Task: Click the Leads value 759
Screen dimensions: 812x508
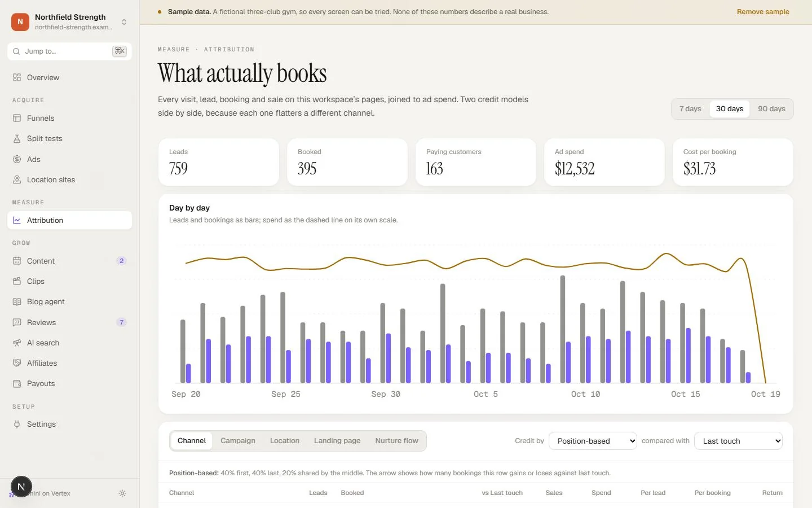Action: [x=178, y=169]
